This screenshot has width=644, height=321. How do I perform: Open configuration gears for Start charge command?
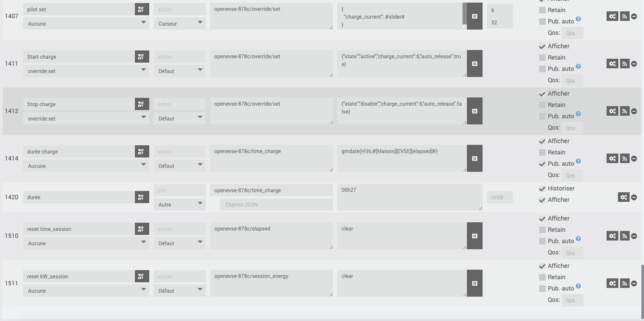click(612, 64)
